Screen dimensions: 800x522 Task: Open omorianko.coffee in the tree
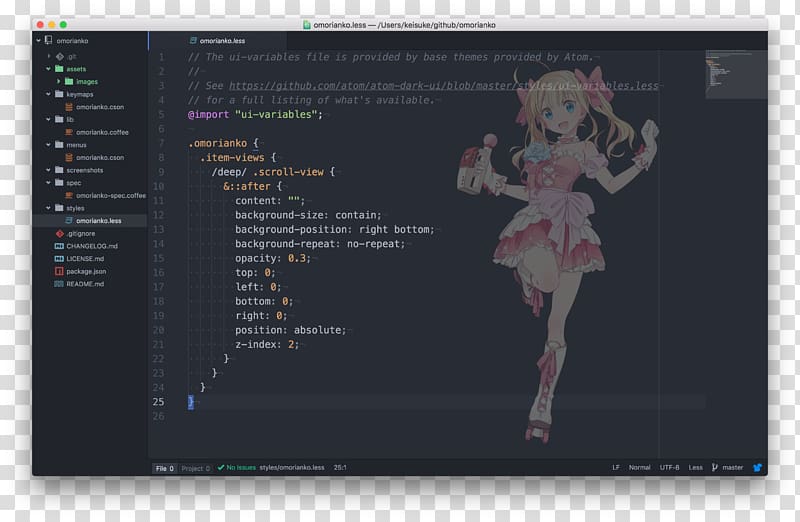pos(102,132)
